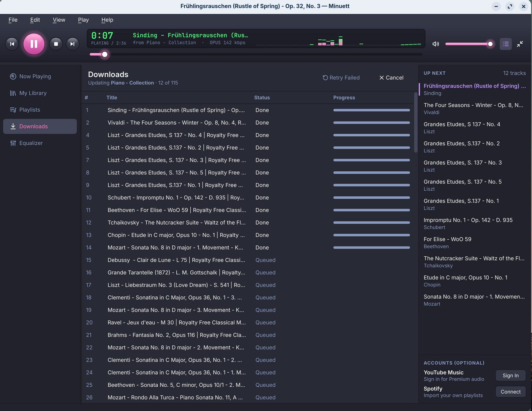Sign in to YouTube Music
The height and width of the screenshot is (411, 532).
pos(510,375)
